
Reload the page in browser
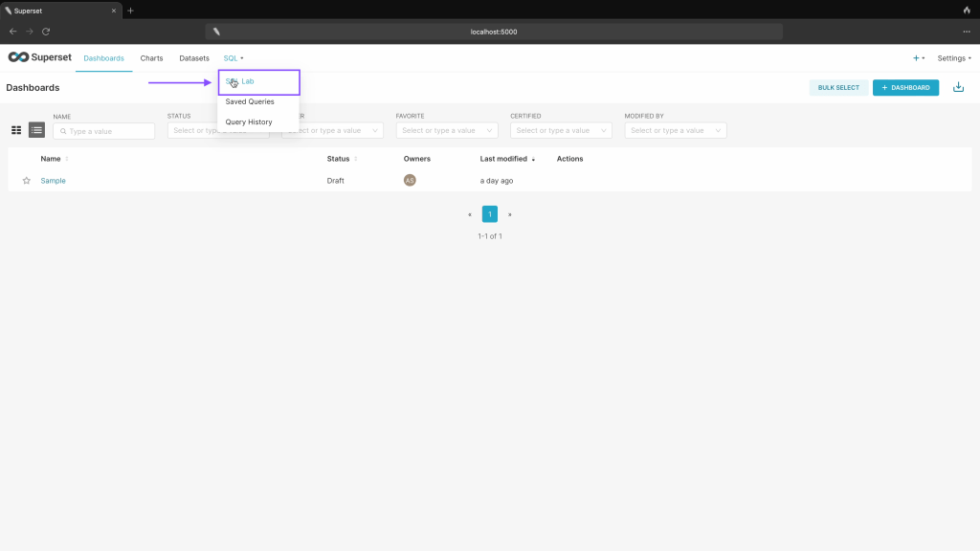coord(45,32)
